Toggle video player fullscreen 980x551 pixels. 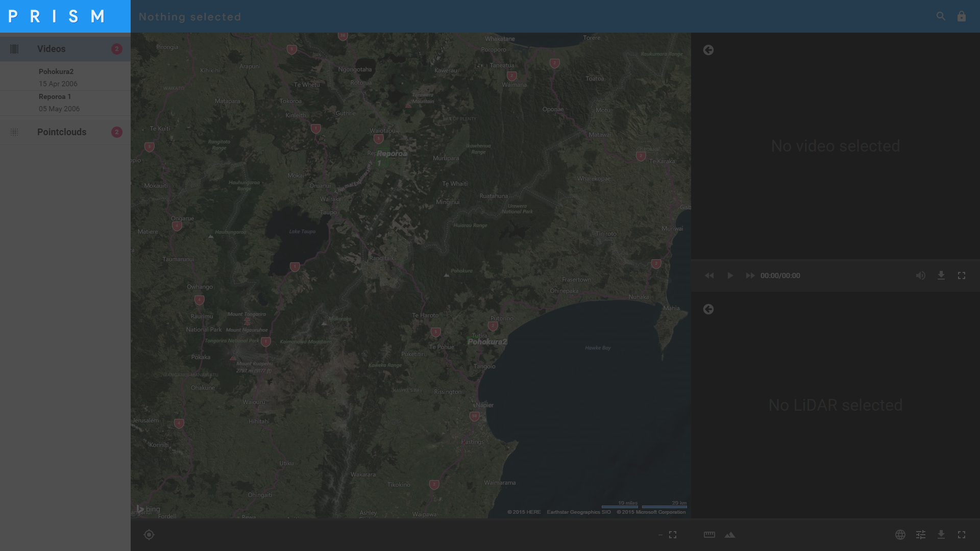click(962, 275)
